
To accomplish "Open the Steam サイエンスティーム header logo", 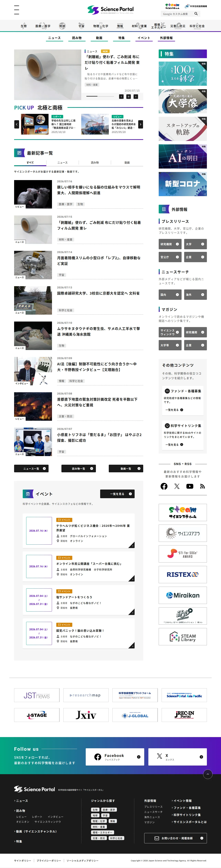I will click(x=172, y=6).
